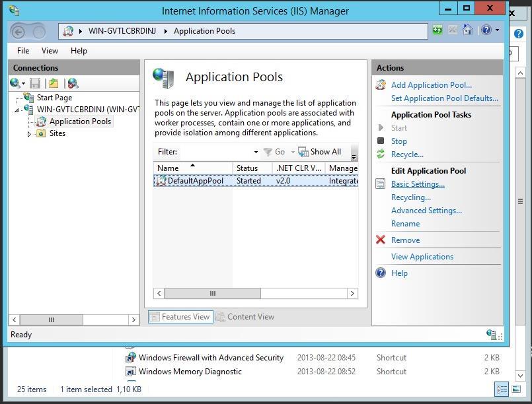The width and height of the screenshot is (532, 404).
Task: Click the Stop loading icon in address bar
Action: tap(452, 30)
